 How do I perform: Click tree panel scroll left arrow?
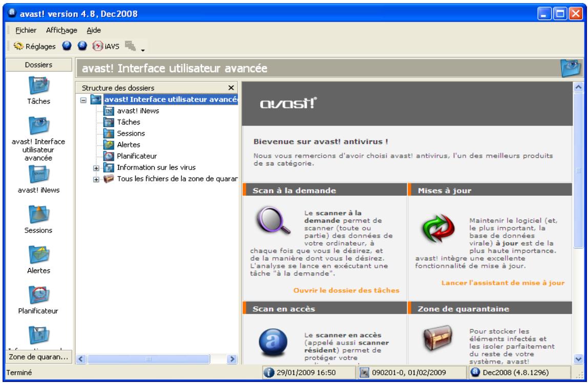(81, 359)
